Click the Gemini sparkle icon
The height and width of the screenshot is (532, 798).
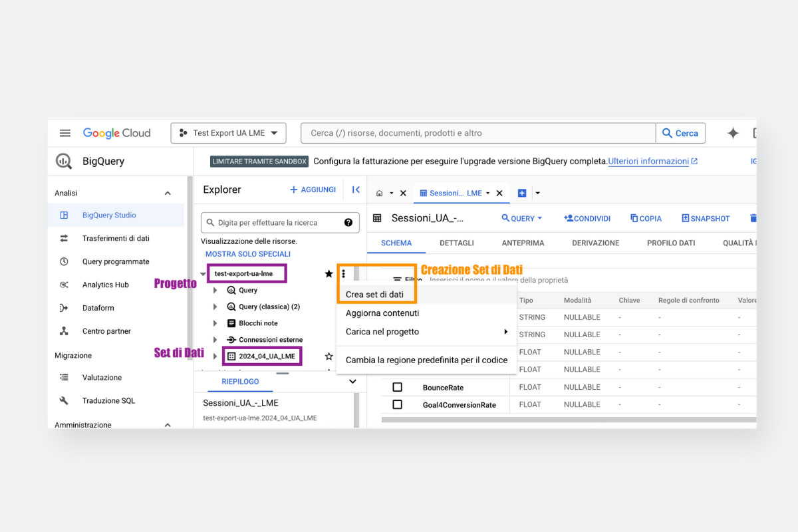733,133
